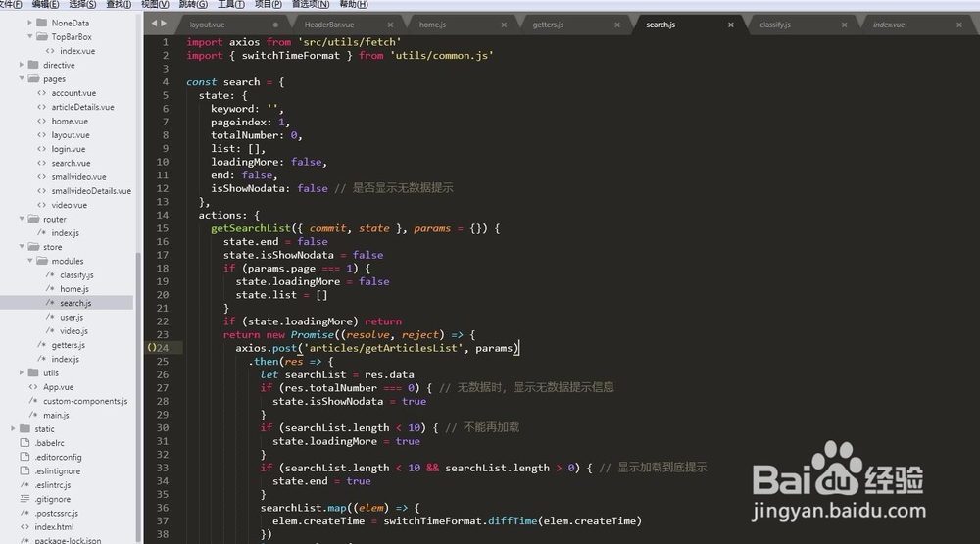Expand the directive folder arrow
Viewport: 980px width, 544px height.
(22, 65)
